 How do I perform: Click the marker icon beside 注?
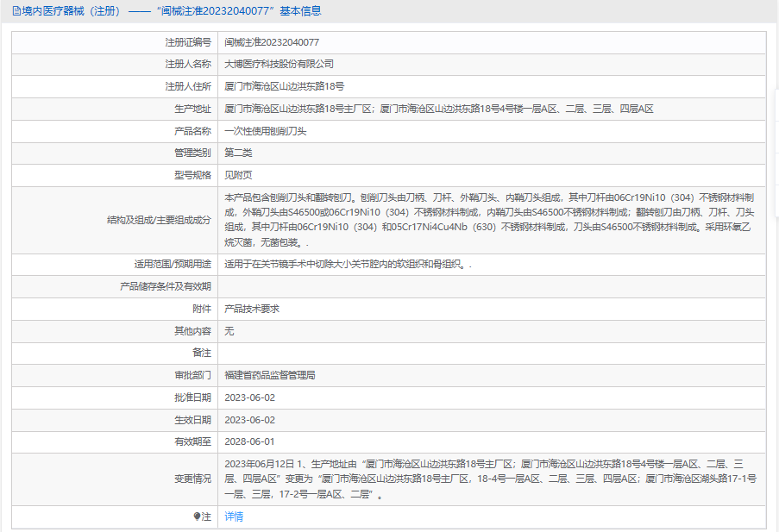[197, 516]
